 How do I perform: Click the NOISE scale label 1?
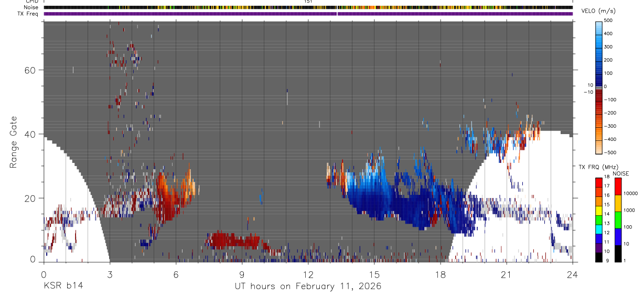[x=625, y=261]
